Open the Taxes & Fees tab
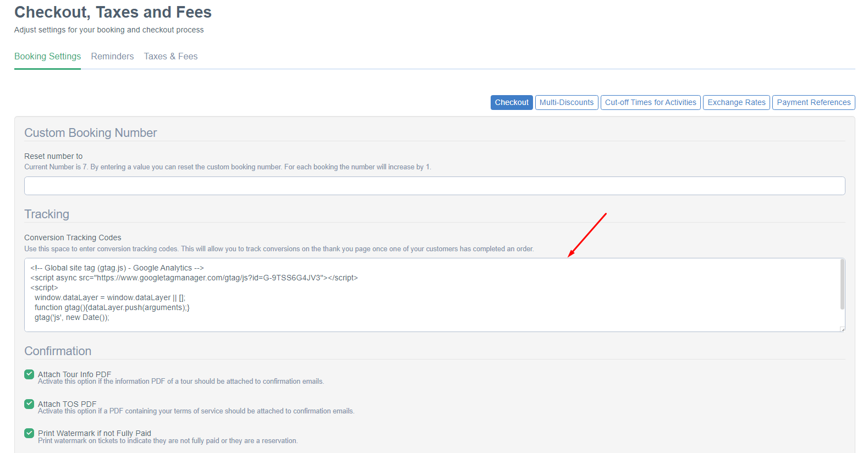 (171, 56)
